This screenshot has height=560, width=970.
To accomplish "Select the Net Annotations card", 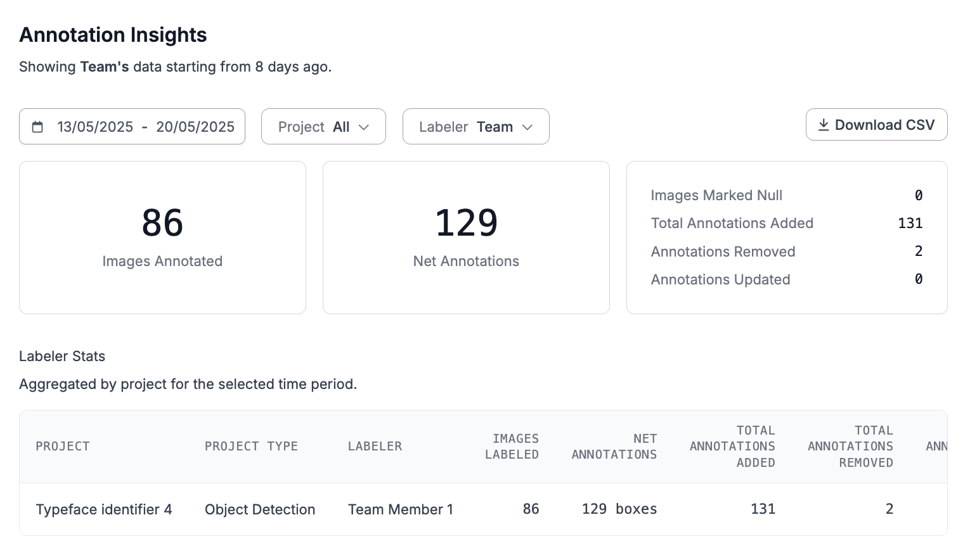I will (466, 238).
